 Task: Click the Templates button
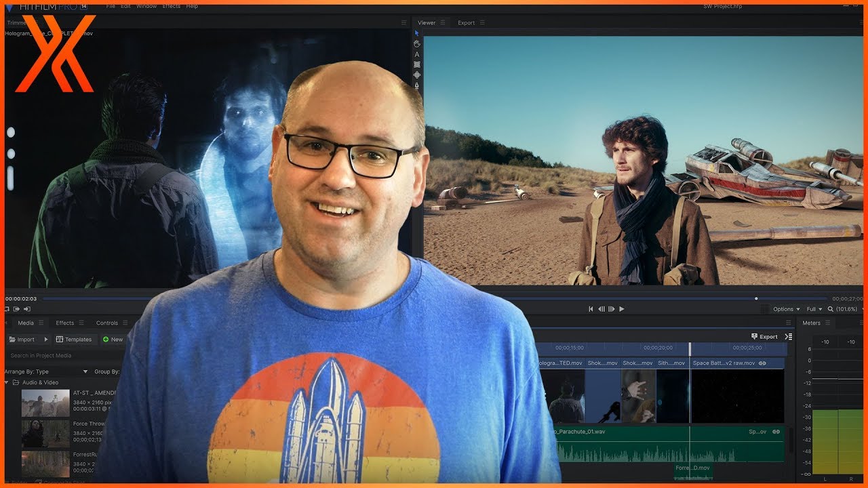(x=74, y=340)
